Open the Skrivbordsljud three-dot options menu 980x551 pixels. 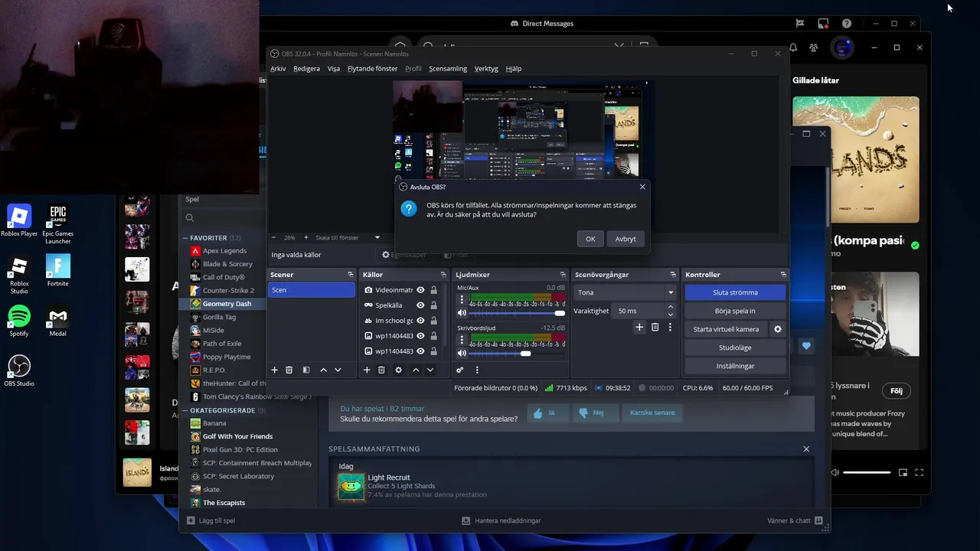coord(462,340)
